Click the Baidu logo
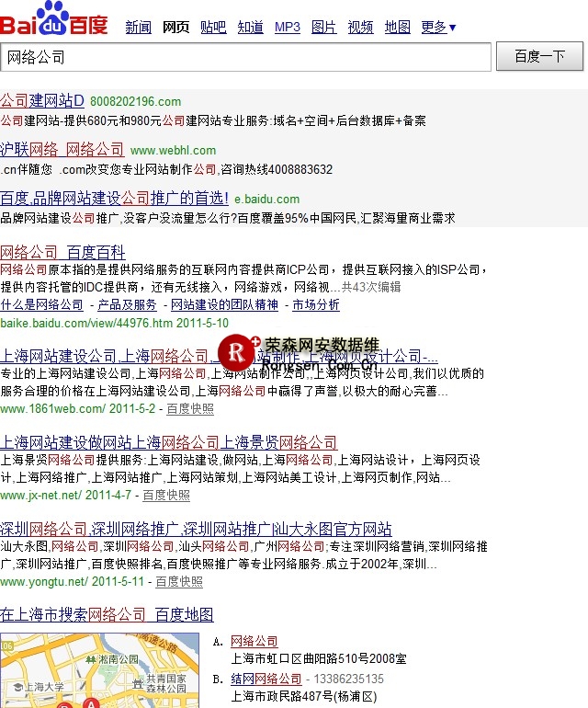Viewport: 588px width, 708px height. [x=53, y=19]
